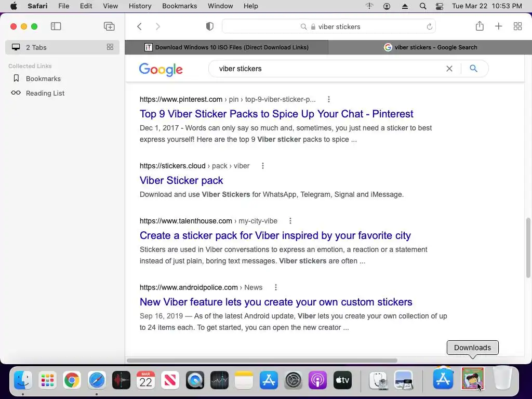Open Notes app from the Dock

click(x=244, y=380)
